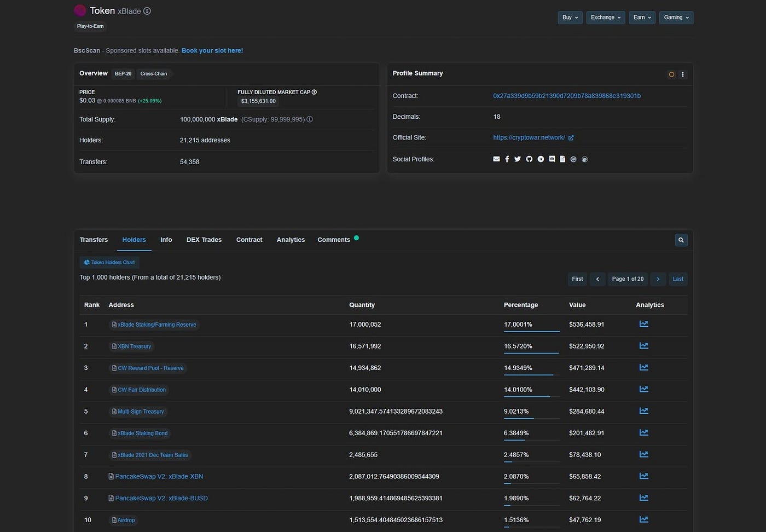This screenshot has width=766, height=532.
Task: Open the Airdrop holder address
Action: tap(126, 520)
